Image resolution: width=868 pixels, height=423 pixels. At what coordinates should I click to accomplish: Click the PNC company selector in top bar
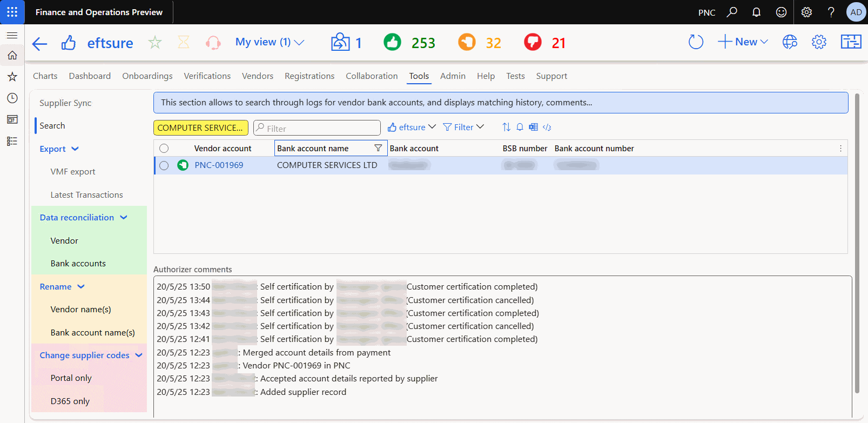click(706, 12)
